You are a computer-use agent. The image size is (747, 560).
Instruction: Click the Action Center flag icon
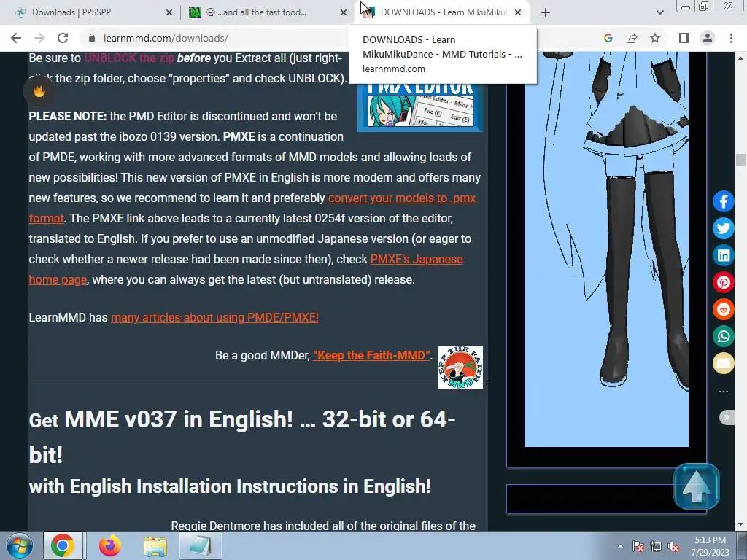pyautogui.click(x=638, y=546)
